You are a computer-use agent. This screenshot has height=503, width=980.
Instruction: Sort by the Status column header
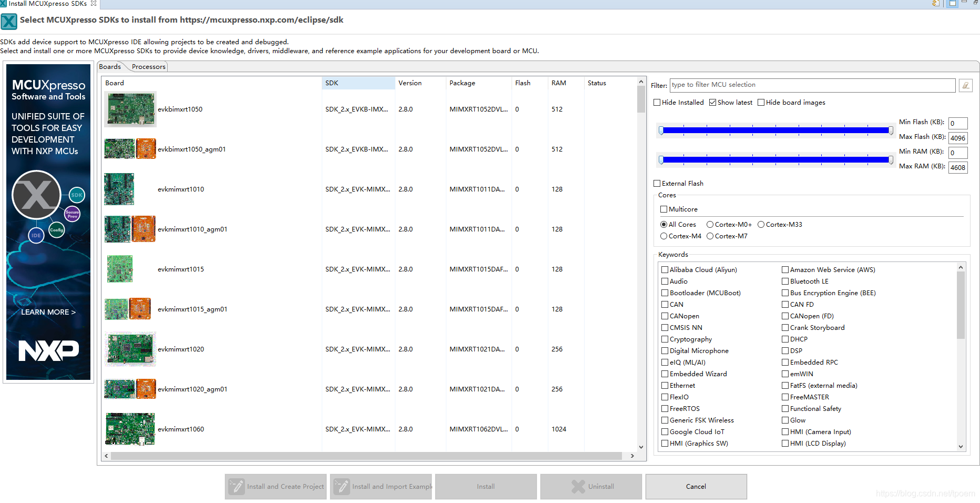pos(610,83)
